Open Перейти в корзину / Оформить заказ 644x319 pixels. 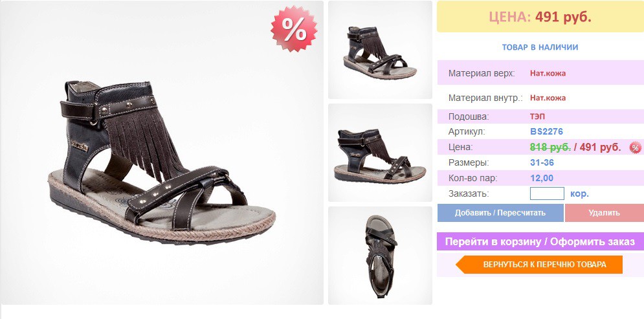point(540,241)
